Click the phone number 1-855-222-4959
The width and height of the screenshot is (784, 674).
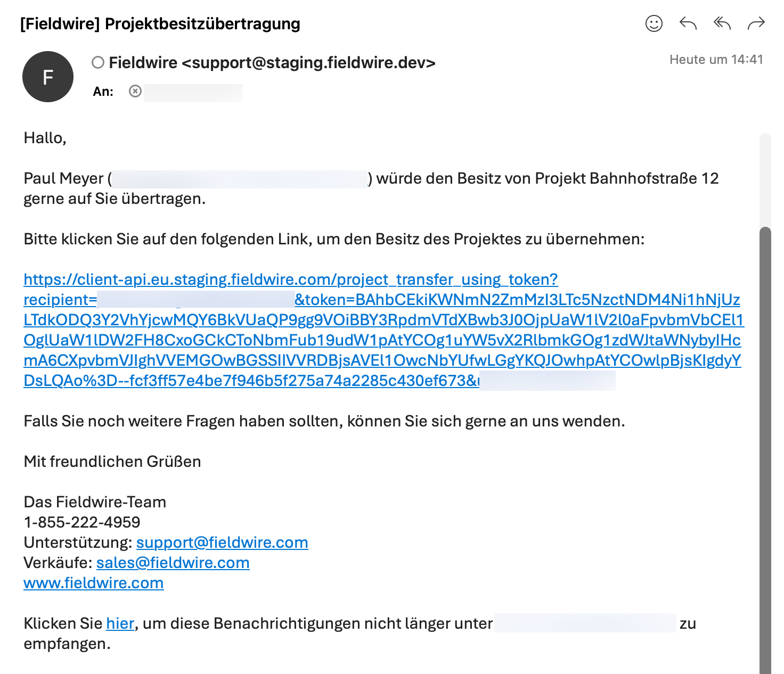coord(82,522)
